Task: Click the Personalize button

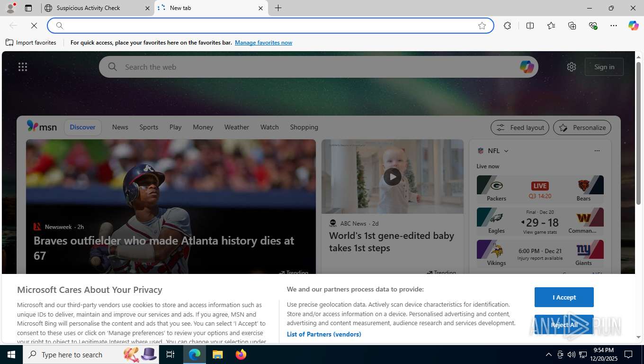Action: [582, 127]
